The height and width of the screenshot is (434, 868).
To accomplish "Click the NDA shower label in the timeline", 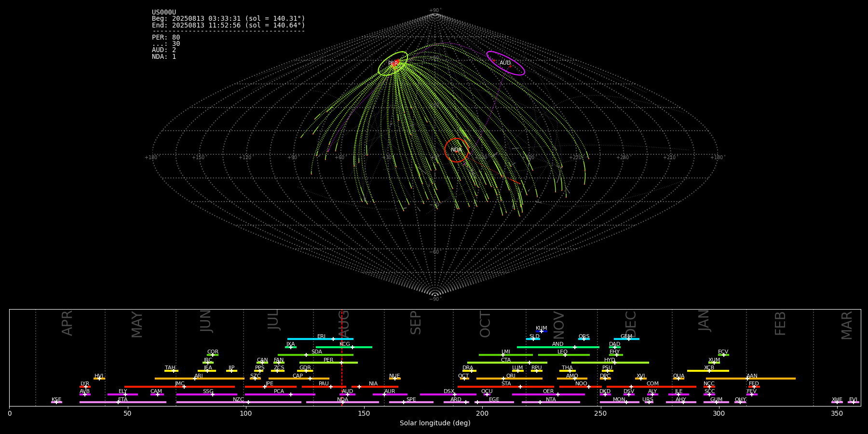I will pos(342,400).
